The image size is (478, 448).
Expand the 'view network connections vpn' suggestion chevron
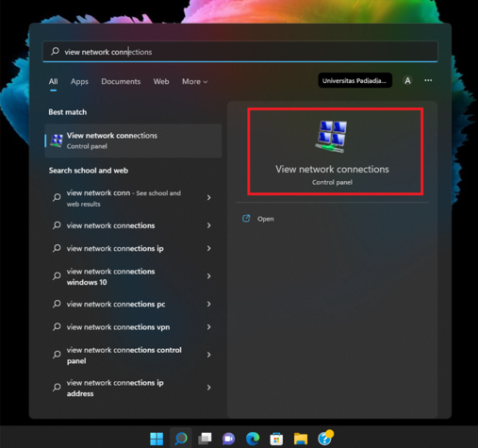[208, 327]
